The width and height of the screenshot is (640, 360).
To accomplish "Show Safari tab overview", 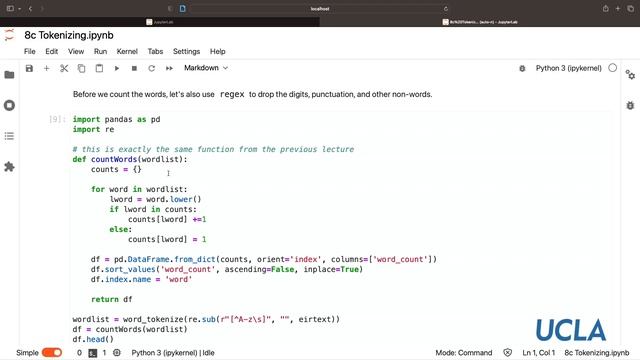I will tap(631, 8).
